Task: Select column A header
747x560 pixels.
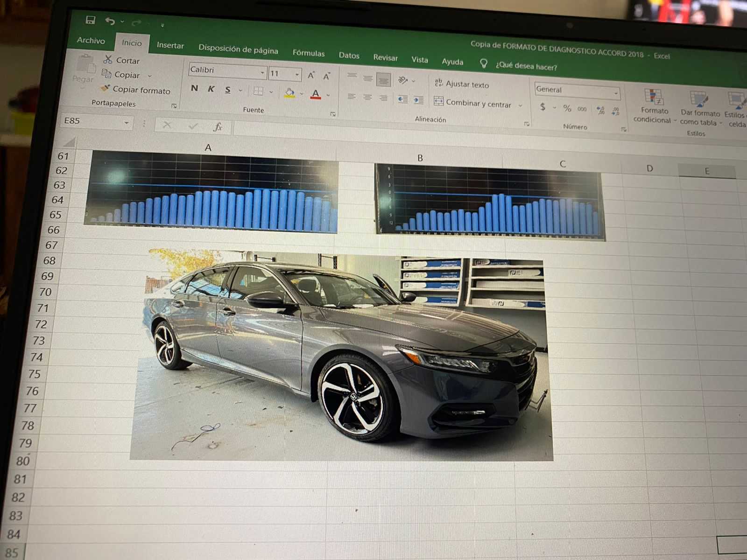Action: 208,147
